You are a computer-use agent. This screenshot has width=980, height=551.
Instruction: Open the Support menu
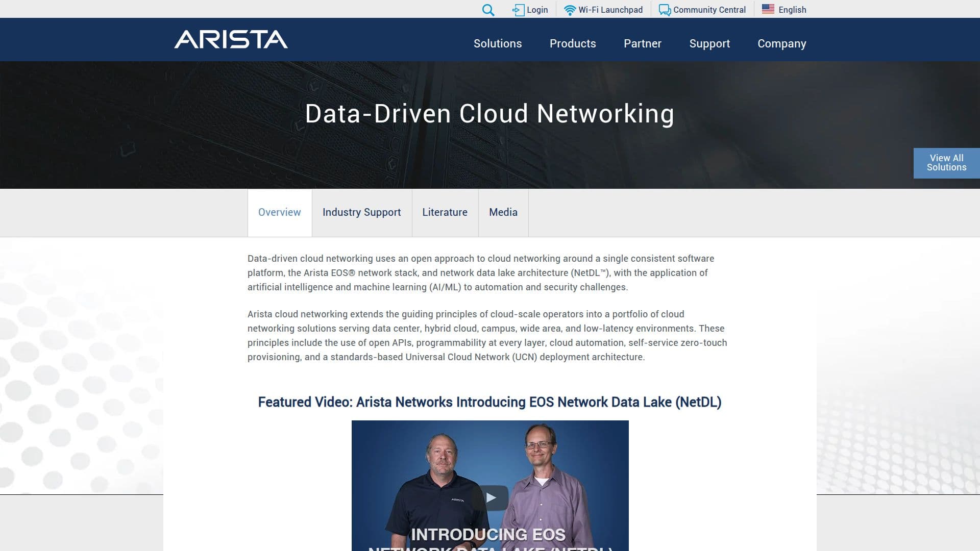coord(709,43)
